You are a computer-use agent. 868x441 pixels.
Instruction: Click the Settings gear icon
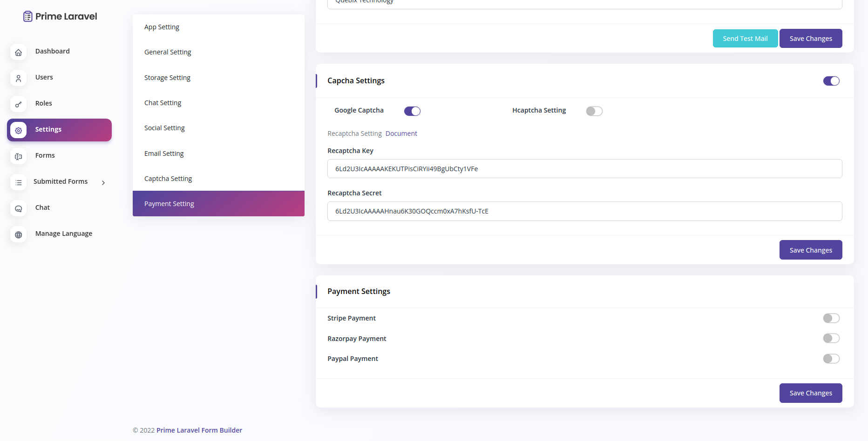tap(18, 130)
